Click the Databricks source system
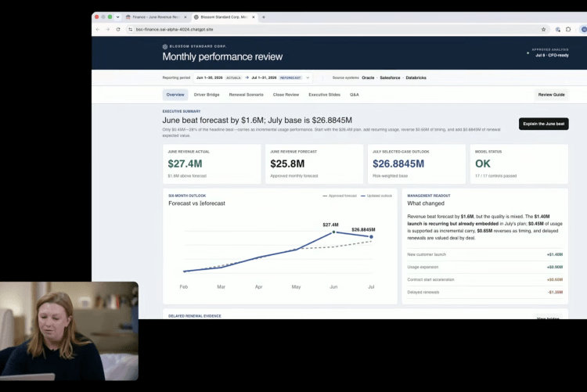 click(x=416, y=78)
